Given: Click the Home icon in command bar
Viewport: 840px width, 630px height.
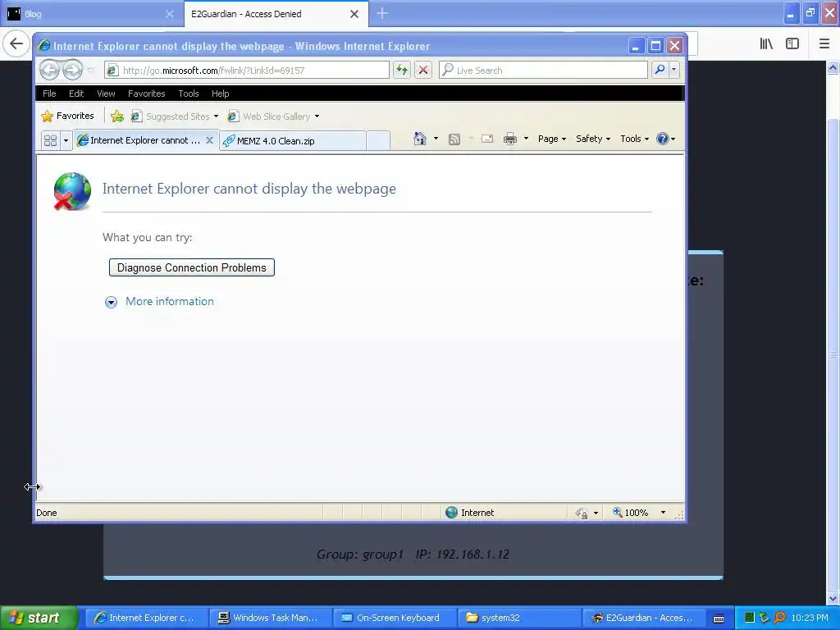Looking at the screenshot, I should [x=419, y=139].
